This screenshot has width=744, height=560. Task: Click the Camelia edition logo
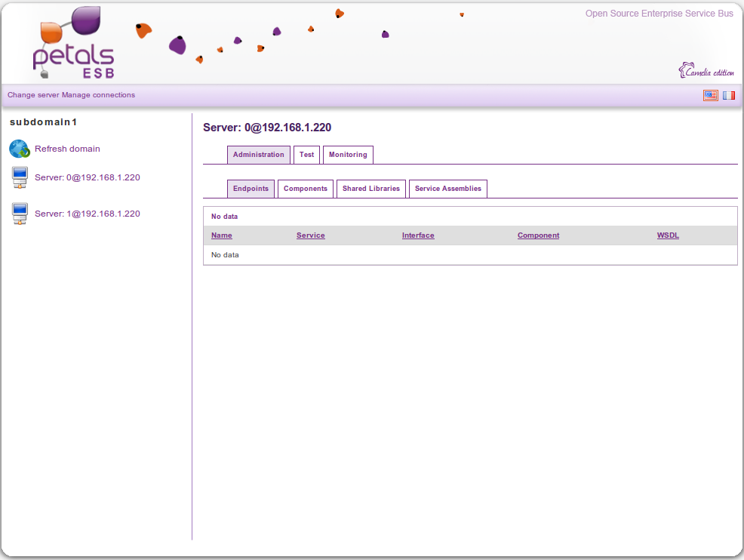pyautogui.click(x=706, y=71)
